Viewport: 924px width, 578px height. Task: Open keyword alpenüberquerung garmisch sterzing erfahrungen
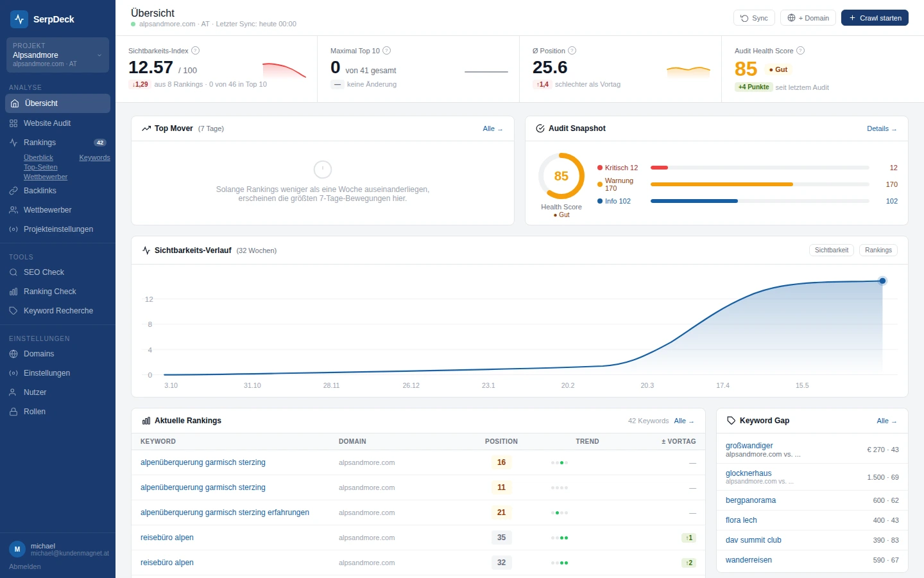pos(225,512)
